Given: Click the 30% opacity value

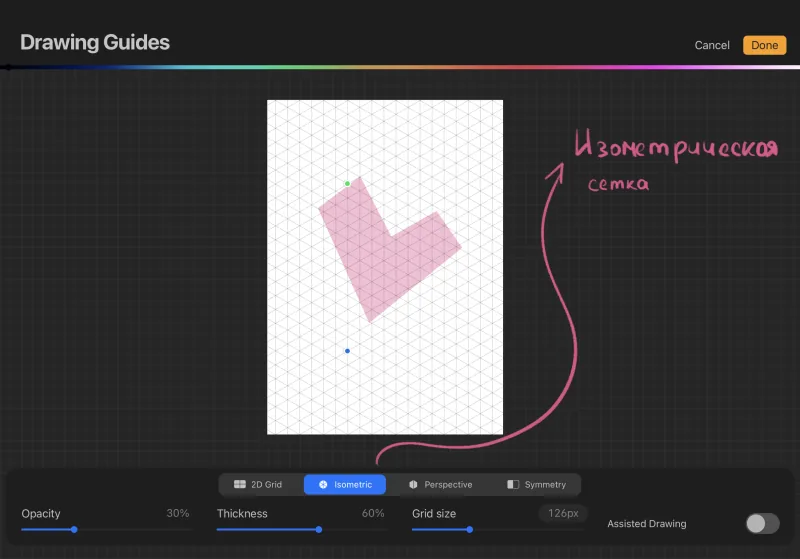Looking at the screenshot, I should coord(178,513).
